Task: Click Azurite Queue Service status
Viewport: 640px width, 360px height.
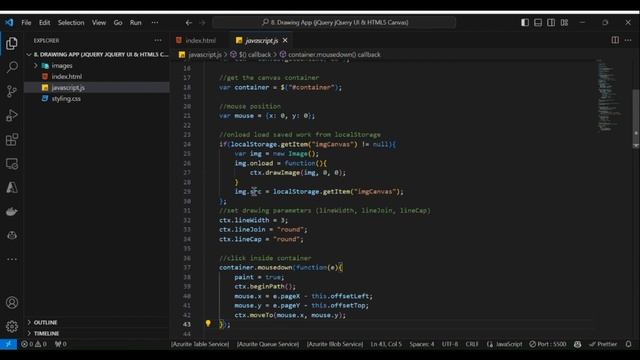Action: (268, 344)
